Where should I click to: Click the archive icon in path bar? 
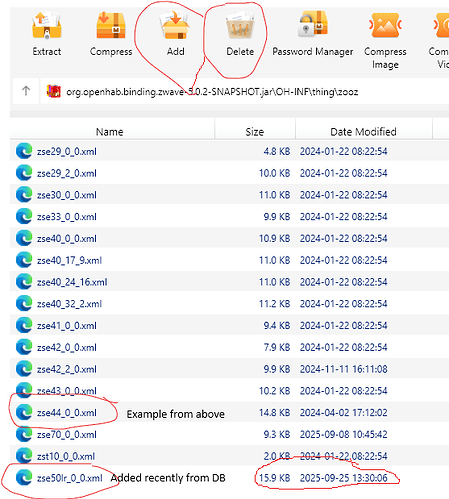(54, 91)
